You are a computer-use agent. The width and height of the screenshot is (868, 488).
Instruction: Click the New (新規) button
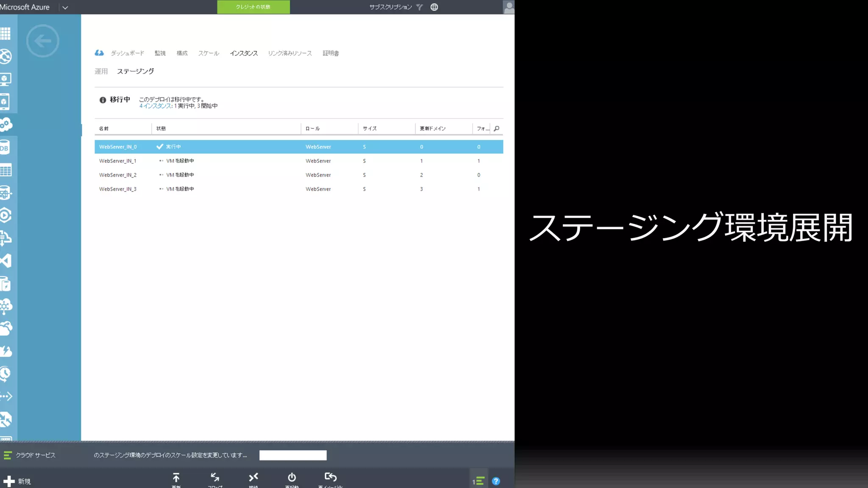click(x=17, y=481)
